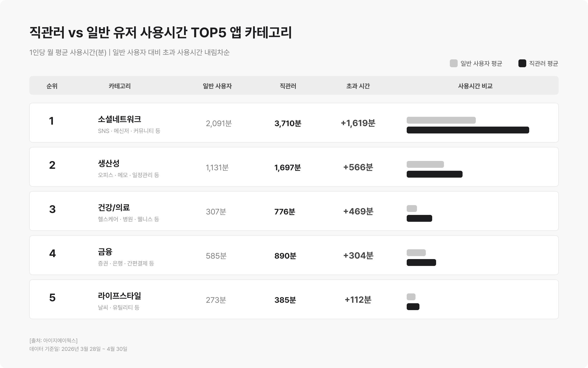Click the gray 일반 사용자 평균 legend swatch
This screenshot has width=588, height=368.
pos(453,63)
